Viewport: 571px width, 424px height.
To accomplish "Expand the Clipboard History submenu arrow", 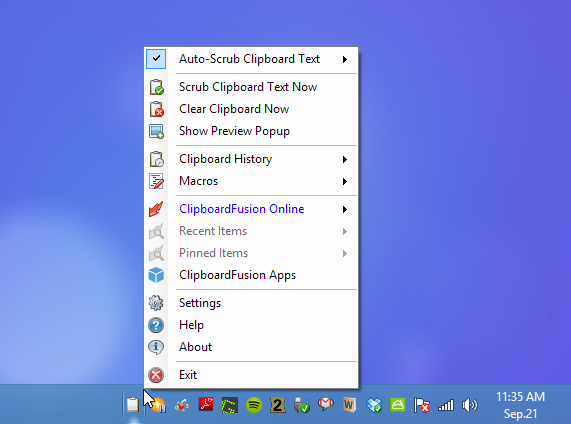I will [344, 159].
